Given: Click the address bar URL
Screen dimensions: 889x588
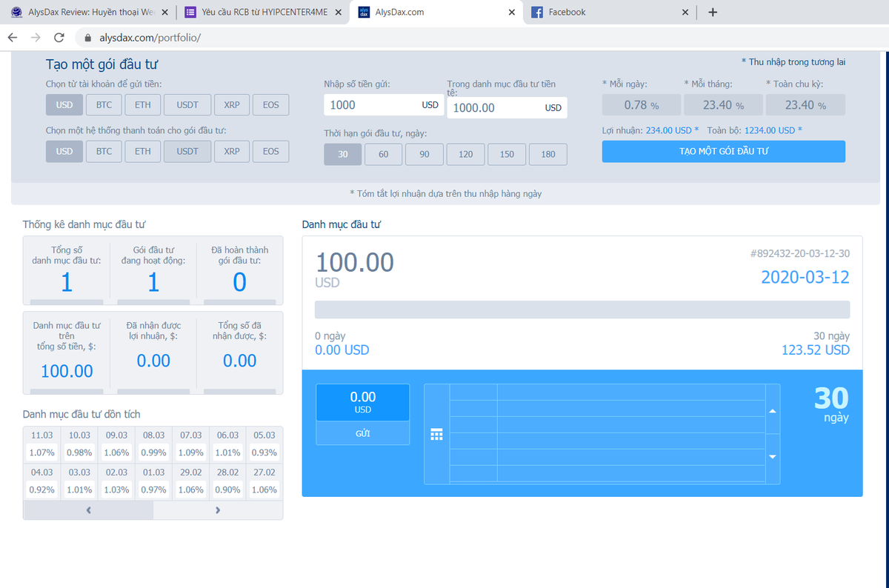Looking at the screenshot, I should 150,37.
